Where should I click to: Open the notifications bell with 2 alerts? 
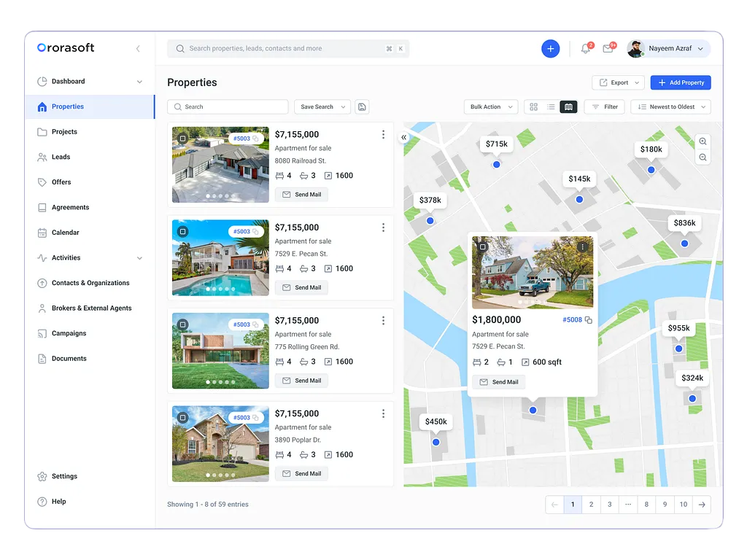click(585, 48)
